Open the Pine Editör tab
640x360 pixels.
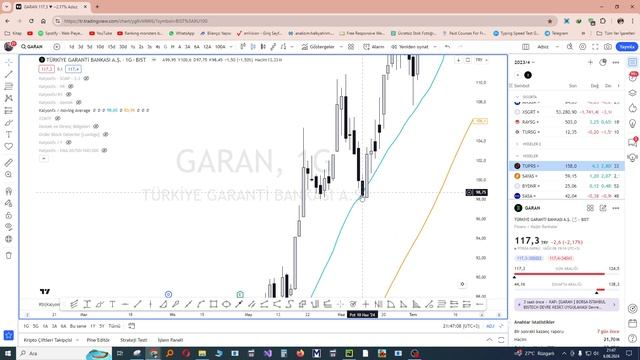click(x=98, y=340)
